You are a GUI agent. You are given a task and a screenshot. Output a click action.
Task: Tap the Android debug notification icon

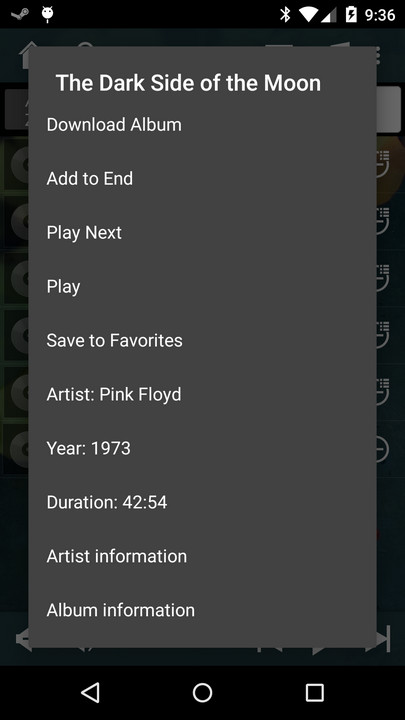click(47, 15)
